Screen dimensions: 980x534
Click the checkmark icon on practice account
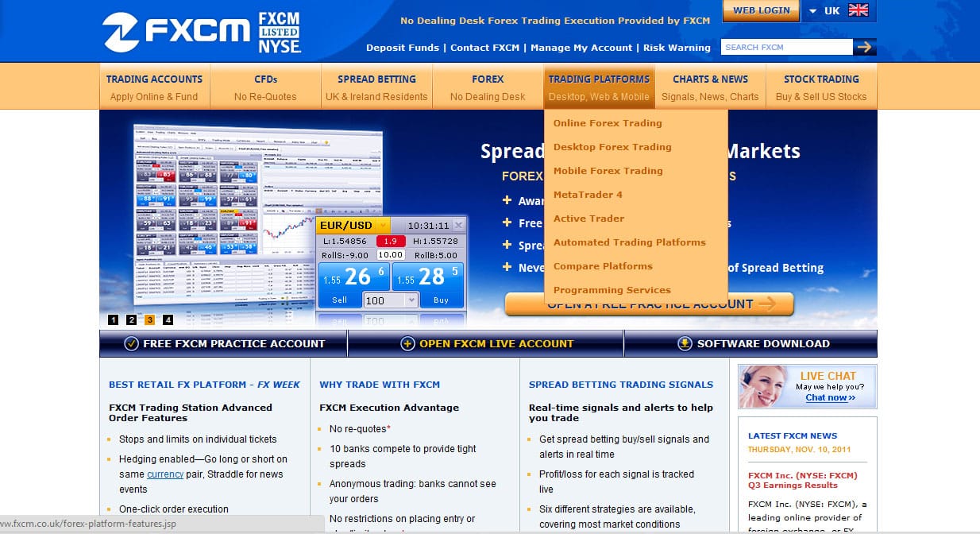click(x=132, y=344)
